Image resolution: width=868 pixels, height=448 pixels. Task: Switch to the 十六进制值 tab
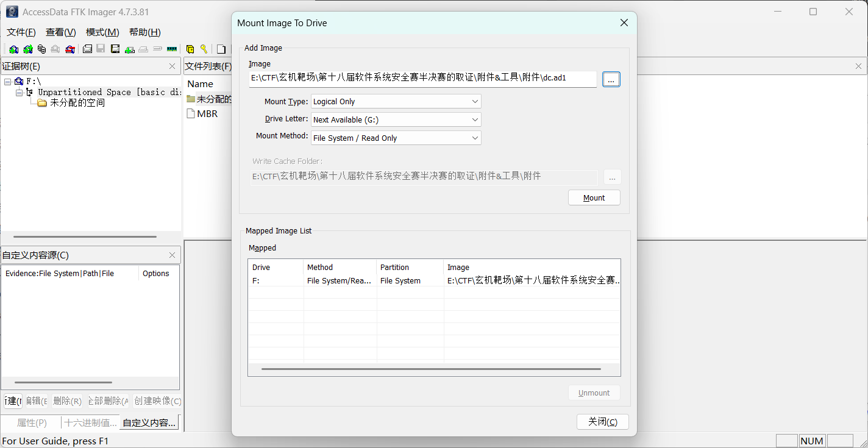[90, 422]
